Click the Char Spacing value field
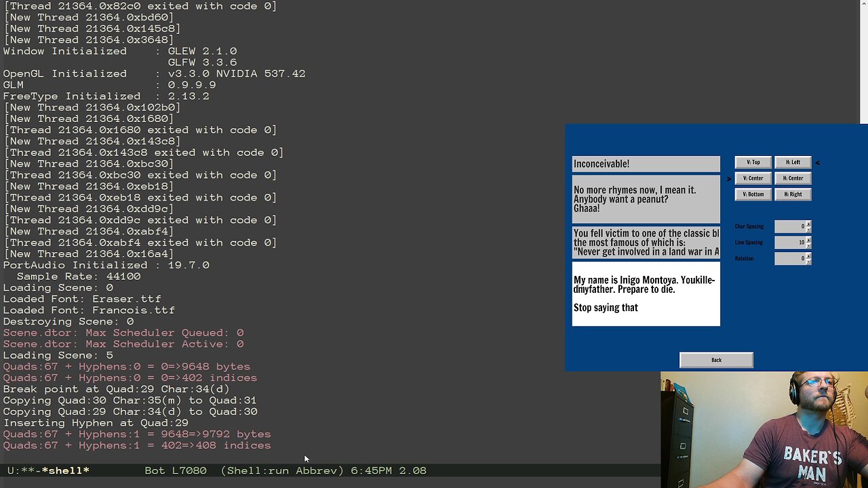This screenshot has height=488, width=868. [x=790, y=226]
